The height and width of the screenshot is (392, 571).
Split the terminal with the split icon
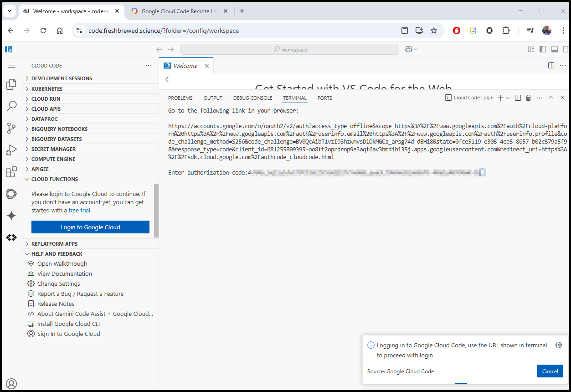[518, 98]
